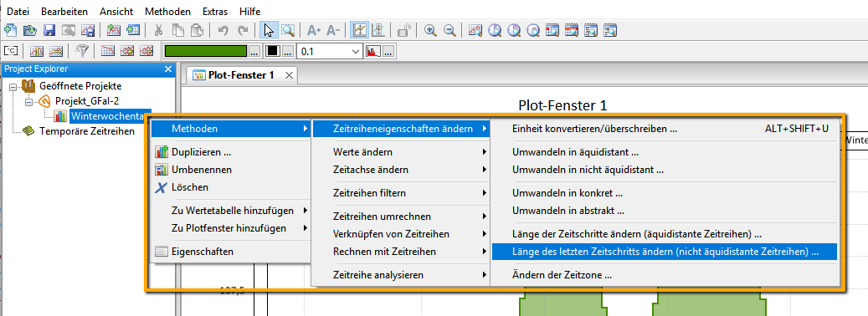Screen dimensions: 868x316
Task: Select Umwandeln in äquidistant menu entry
Action: coord(665,152)
